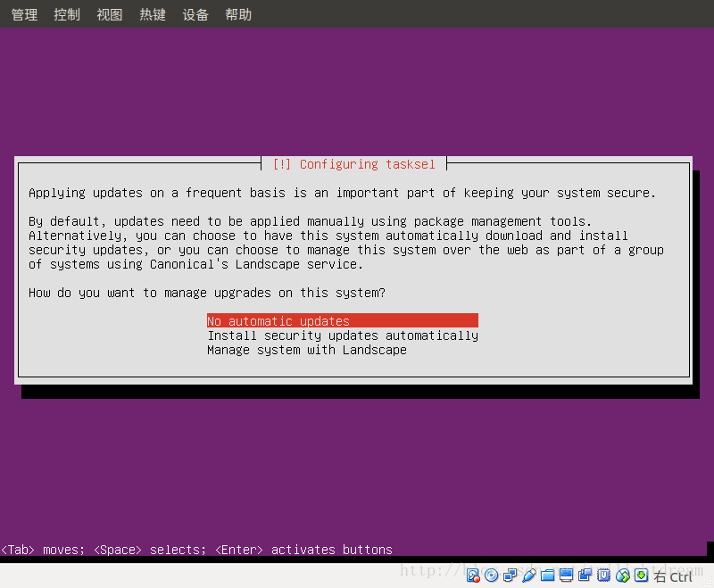Click the mouse integration indicator icon

coord(622,576)
